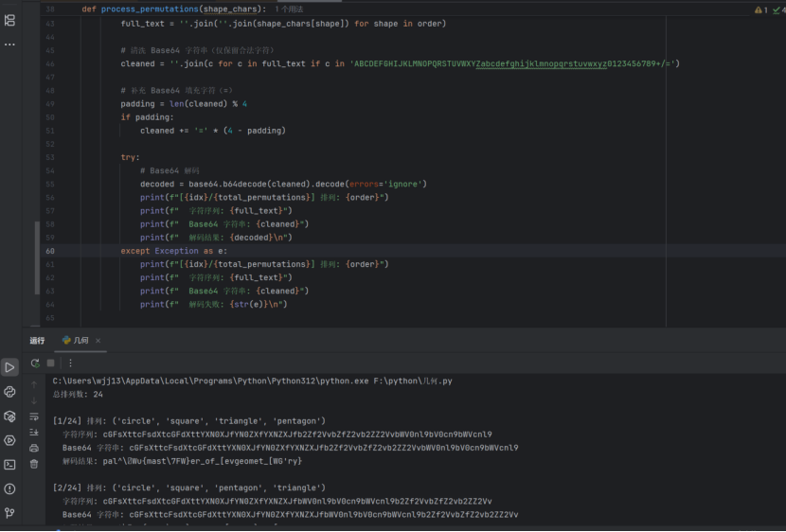Clear all console output with trash icon
The image size is (786, 532).
pyautogui.click(x=33, y=464)
